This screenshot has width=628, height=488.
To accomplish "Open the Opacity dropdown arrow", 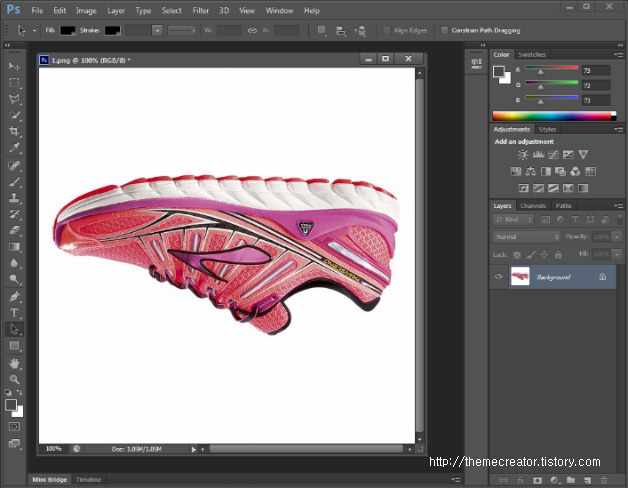I will point(618,237).
